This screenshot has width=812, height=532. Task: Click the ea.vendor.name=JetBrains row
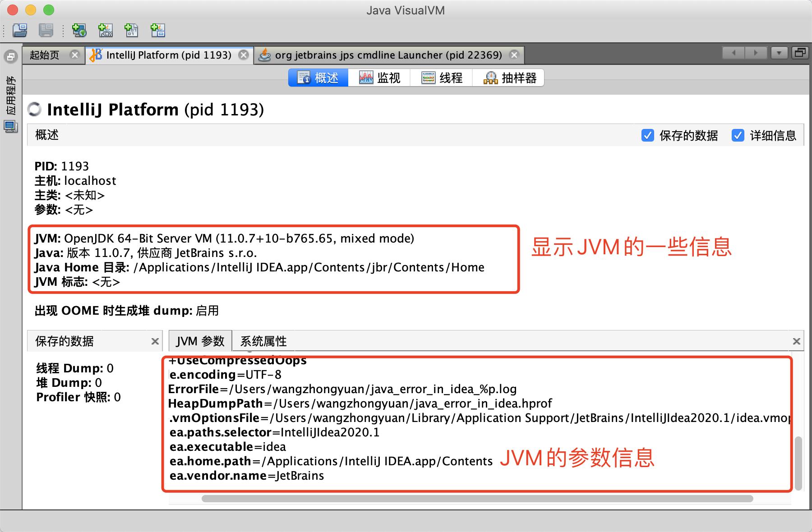(x=247, y=476)
